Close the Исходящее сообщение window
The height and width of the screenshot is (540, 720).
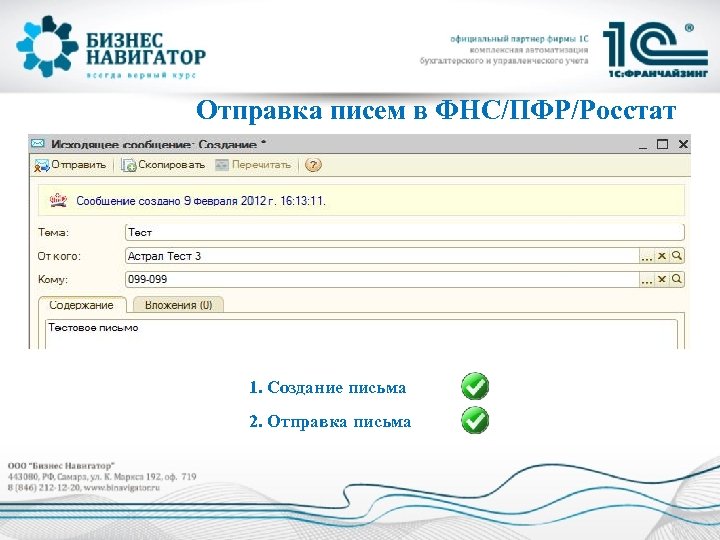(x=683, y=144)
